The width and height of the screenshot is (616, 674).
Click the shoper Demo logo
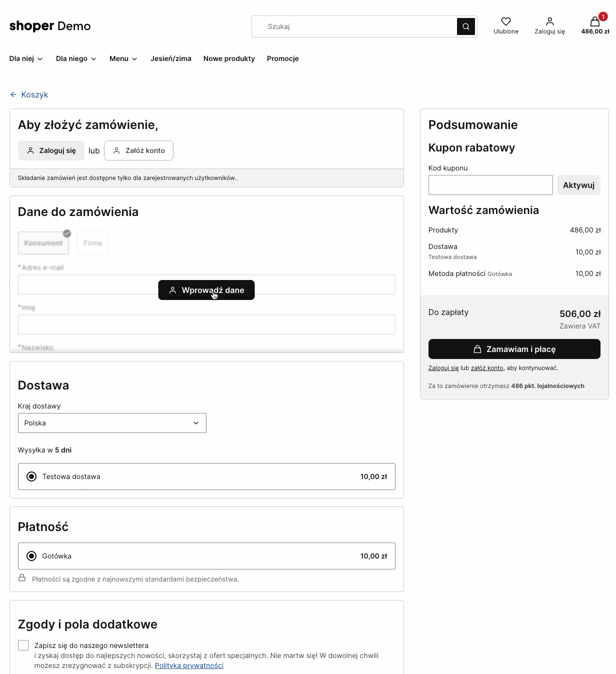(x=49, y=26)
